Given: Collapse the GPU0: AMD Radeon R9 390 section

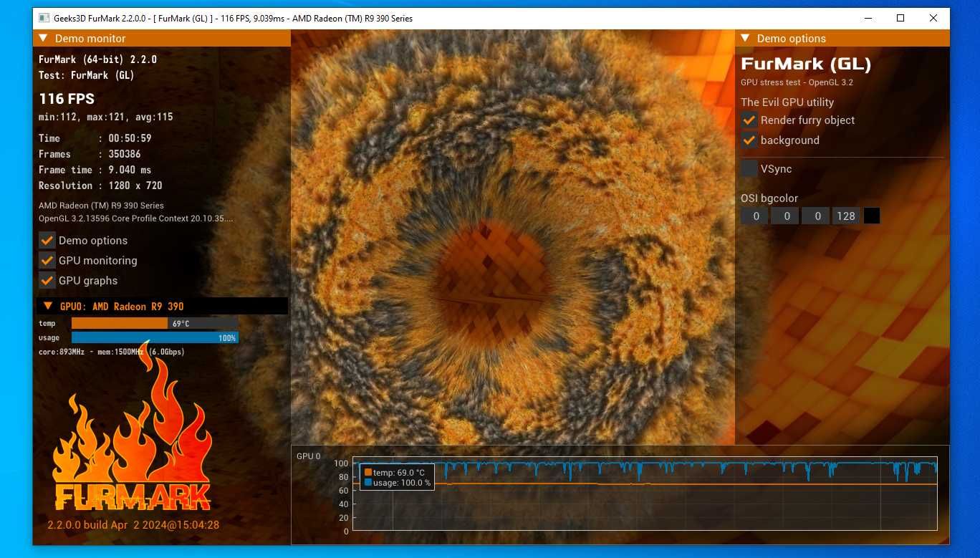Looking at the screenshot, I should click(48, 306).
